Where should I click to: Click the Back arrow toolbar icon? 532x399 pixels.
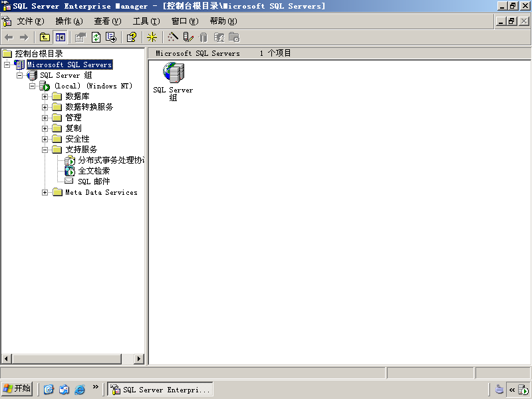pos(9,37)
